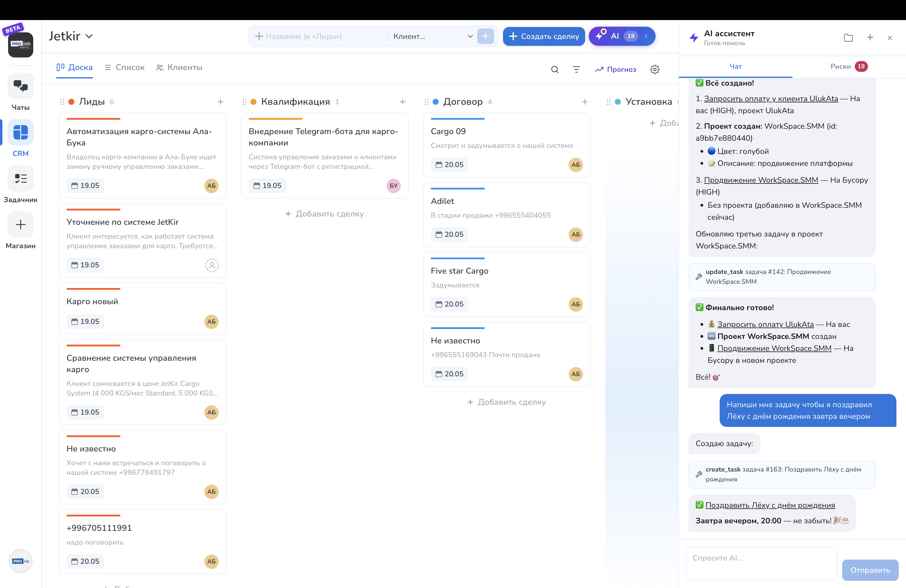Click АБ avatar on Cargo 09 card
The width and height of the screenshot is (906, 588).
click(576, 165)
